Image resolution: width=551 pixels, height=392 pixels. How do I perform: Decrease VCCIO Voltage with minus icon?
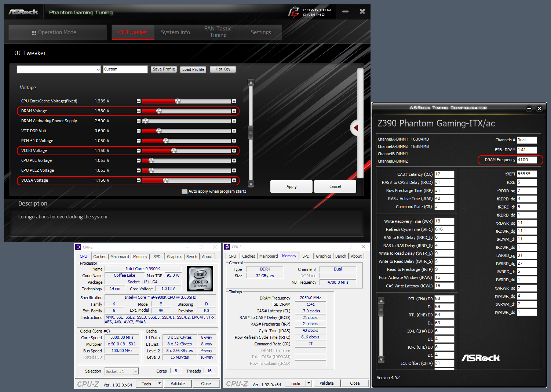coord(139,151)
